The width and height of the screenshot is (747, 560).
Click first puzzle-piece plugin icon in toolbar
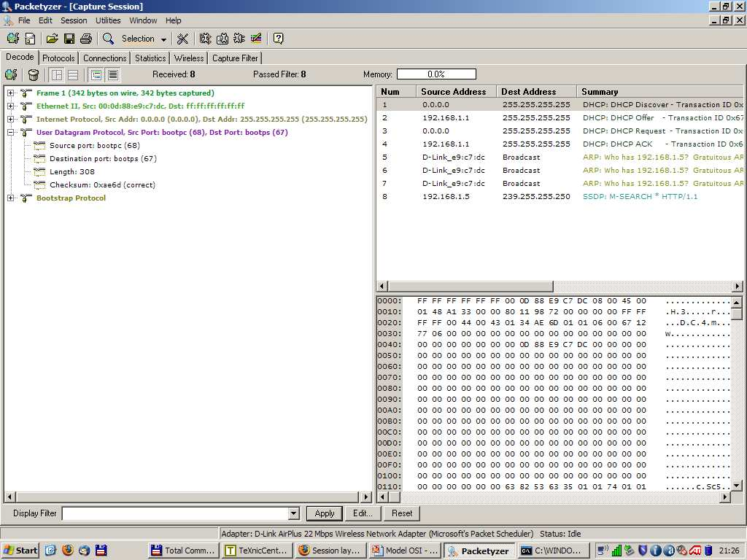[x=205, y=39]
